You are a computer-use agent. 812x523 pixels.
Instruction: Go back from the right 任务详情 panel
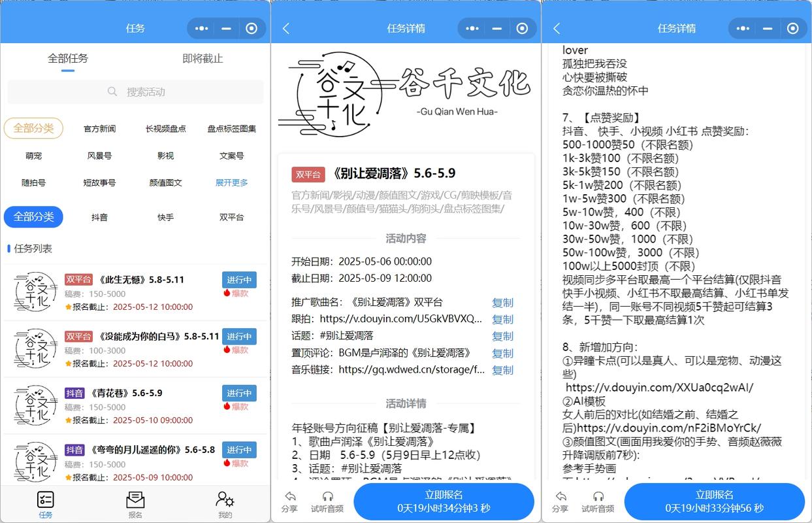point(557,28)
